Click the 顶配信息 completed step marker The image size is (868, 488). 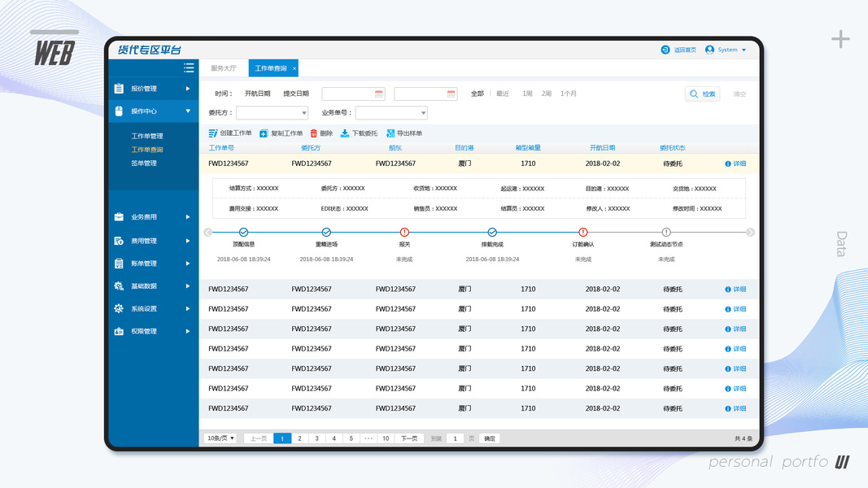pos(243,233)
